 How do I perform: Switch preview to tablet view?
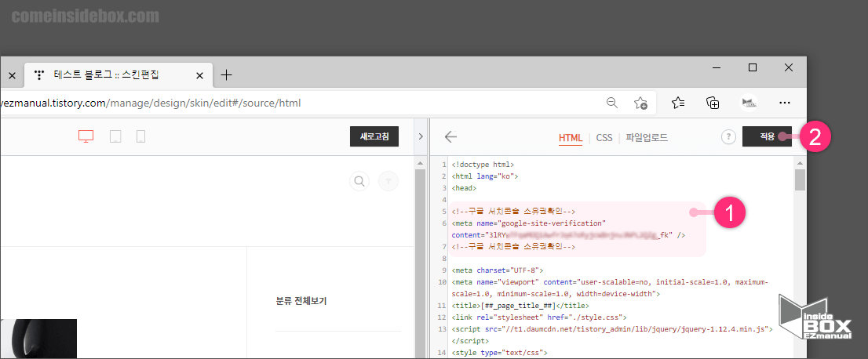pos(115,136)
